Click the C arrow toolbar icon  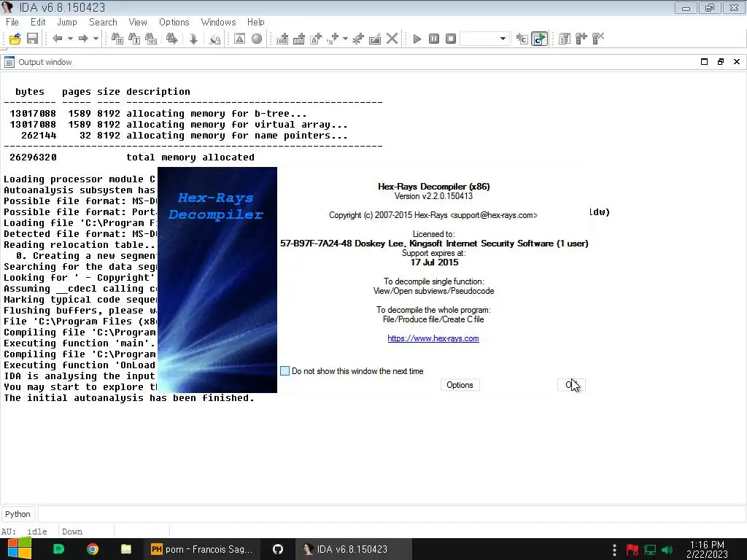(x=522, y=39)
